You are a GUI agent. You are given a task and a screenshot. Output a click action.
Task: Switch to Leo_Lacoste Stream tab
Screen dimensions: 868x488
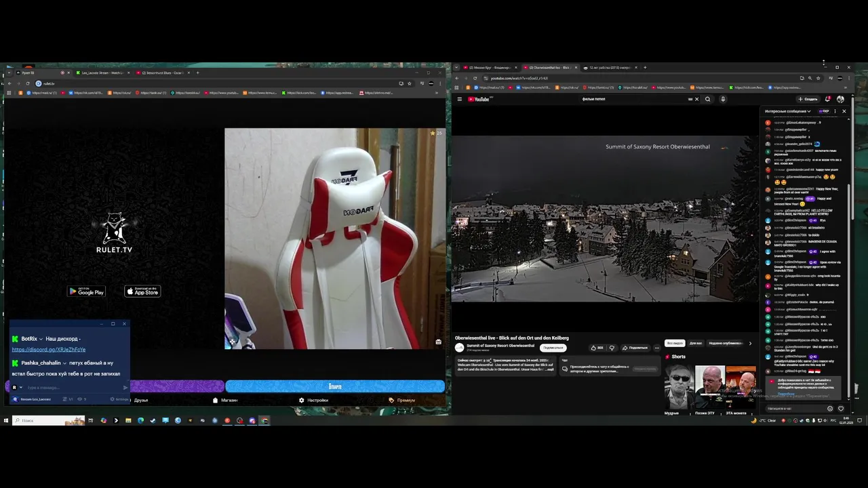click(x=102, y=73)
